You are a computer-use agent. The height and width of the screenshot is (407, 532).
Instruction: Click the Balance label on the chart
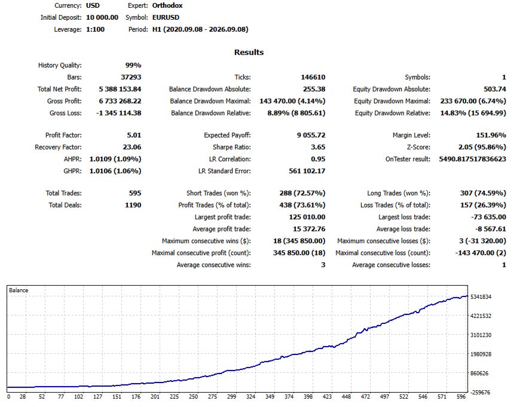pyautogui.click(x=19, y=290)
